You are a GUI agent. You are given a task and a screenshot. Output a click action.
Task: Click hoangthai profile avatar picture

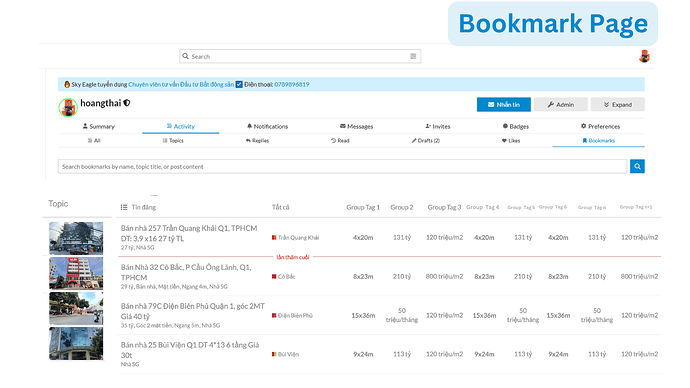pos(68,107)
